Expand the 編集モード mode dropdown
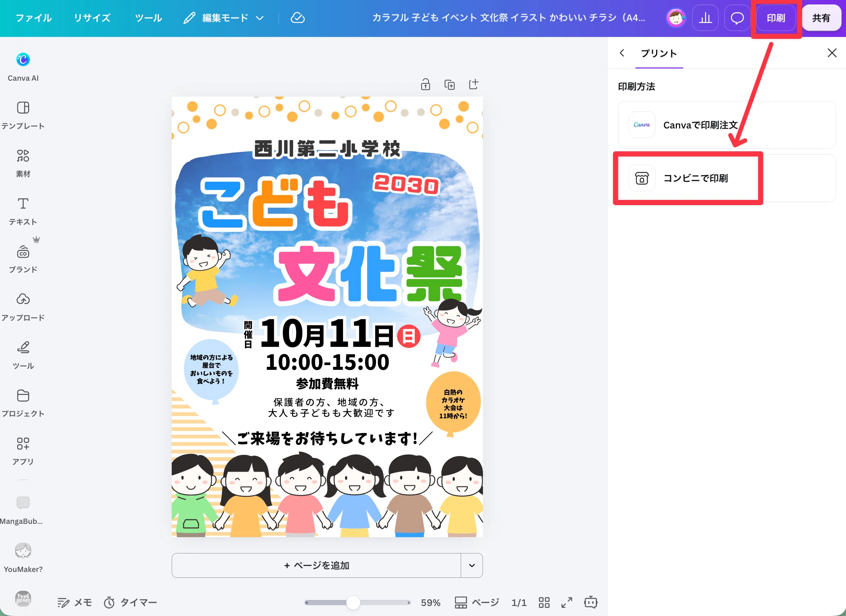This screenshot has height=616, width=846. click(224, 18)
